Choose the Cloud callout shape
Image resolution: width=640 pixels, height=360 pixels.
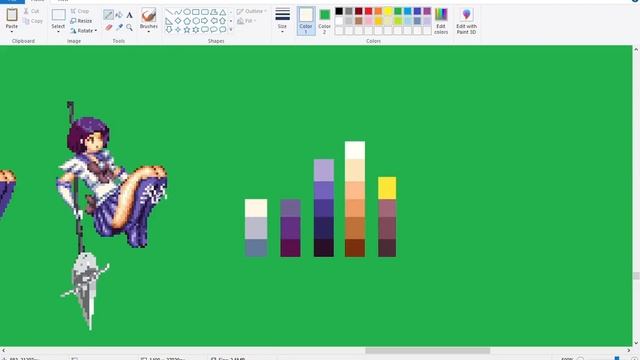(223, 30)
